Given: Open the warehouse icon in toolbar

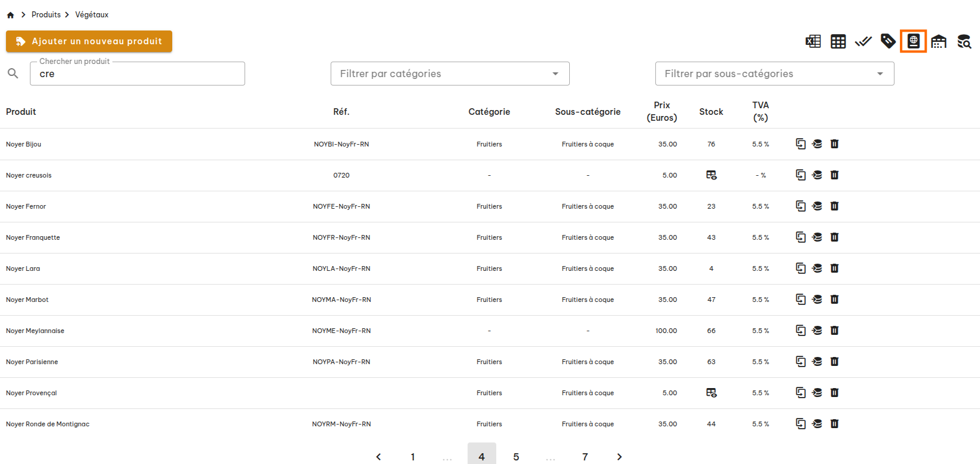Looking at the screenshot, I should click(x=939, y=41).
